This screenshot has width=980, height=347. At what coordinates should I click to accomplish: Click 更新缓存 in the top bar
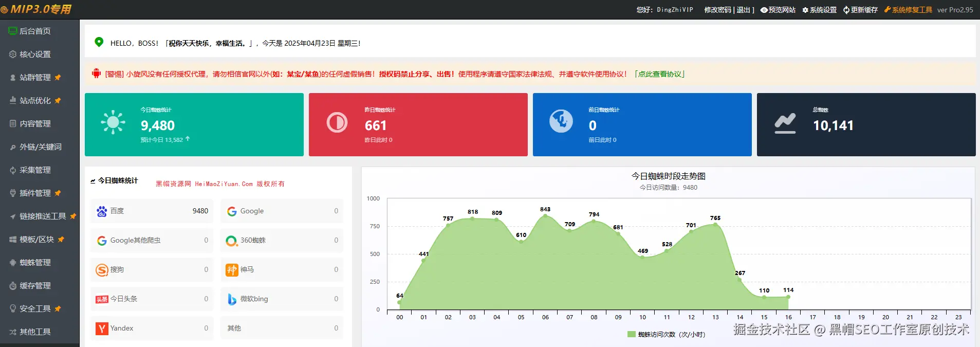(860, 10)
